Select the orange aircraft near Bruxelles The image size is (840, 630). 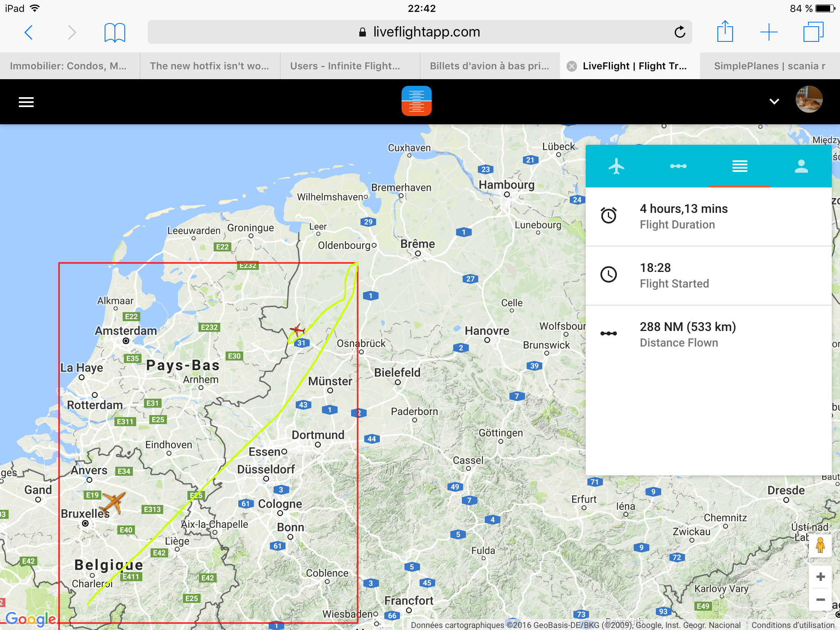(113, 502)
